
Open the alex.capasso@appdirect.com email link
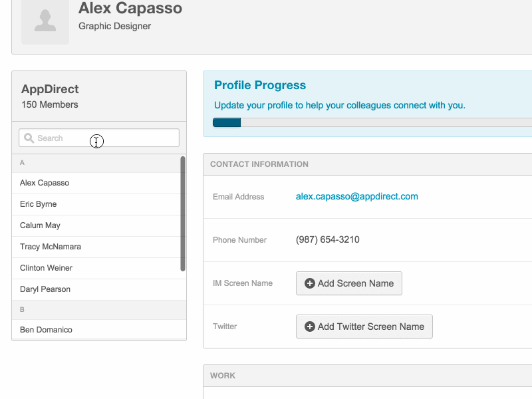(x=356, y=196)
